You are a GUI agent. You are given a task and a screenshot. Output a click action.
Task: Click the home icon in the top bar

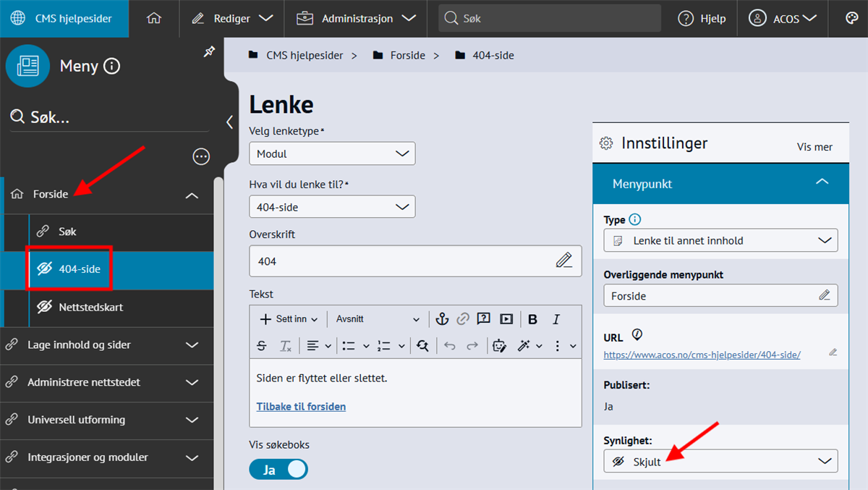click(153, 19)
